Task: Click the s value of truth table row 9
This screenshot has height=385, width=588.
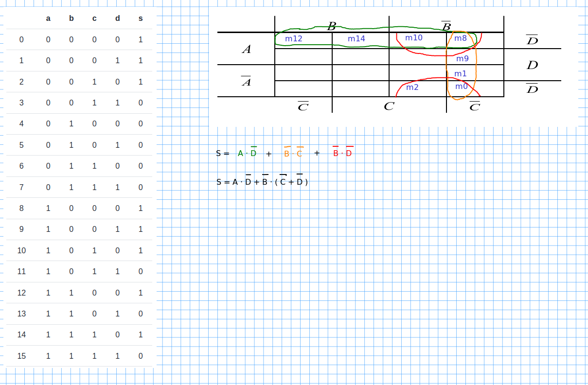Action: click(141, 229)
